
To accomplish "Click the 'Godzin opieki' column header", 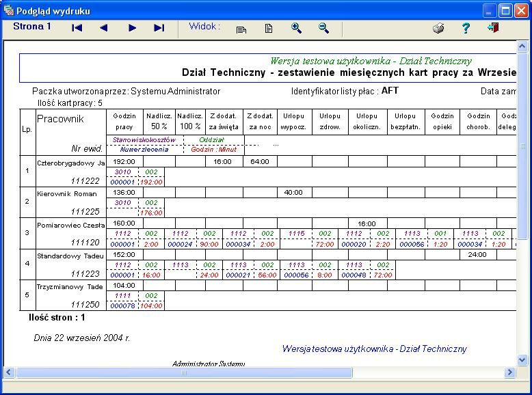I will (442, 122).
